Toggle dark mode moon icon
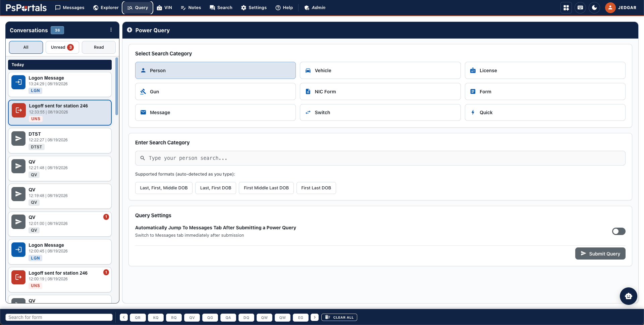Screen dimensions: 644x325 (594, 8)
